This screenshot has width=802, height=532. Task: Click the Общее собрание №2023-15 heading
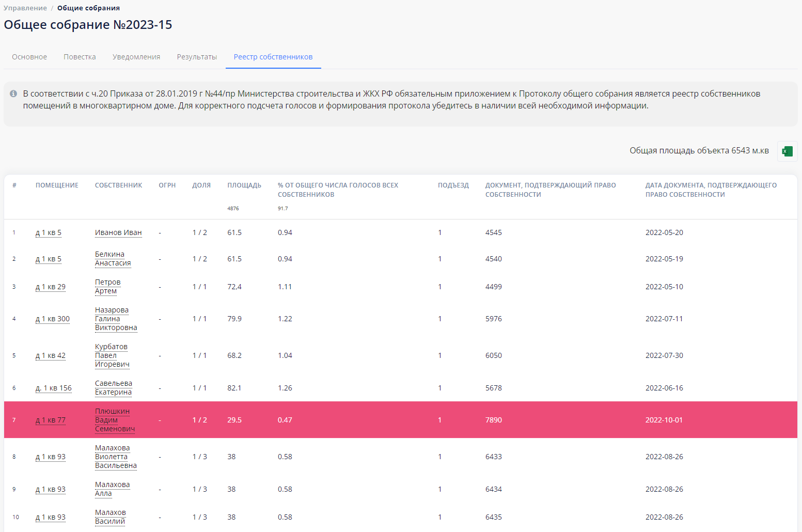click(88, 25)
